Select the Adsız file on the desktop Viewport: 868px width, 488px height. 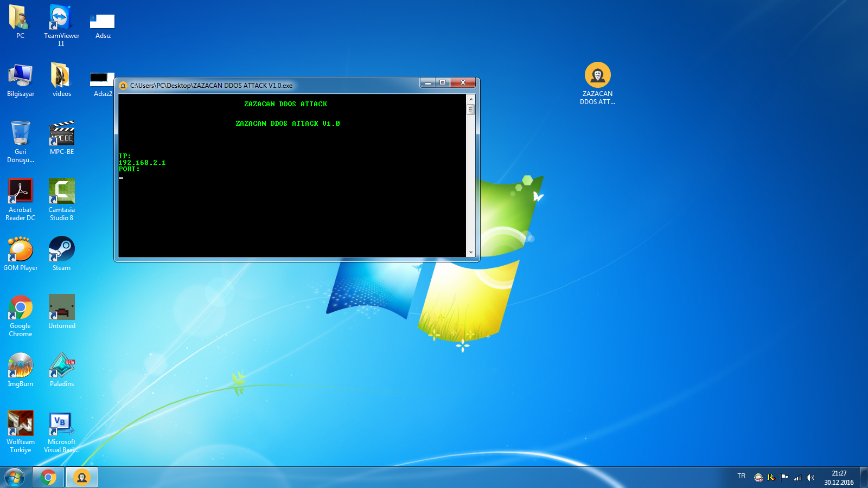(103, 26)
